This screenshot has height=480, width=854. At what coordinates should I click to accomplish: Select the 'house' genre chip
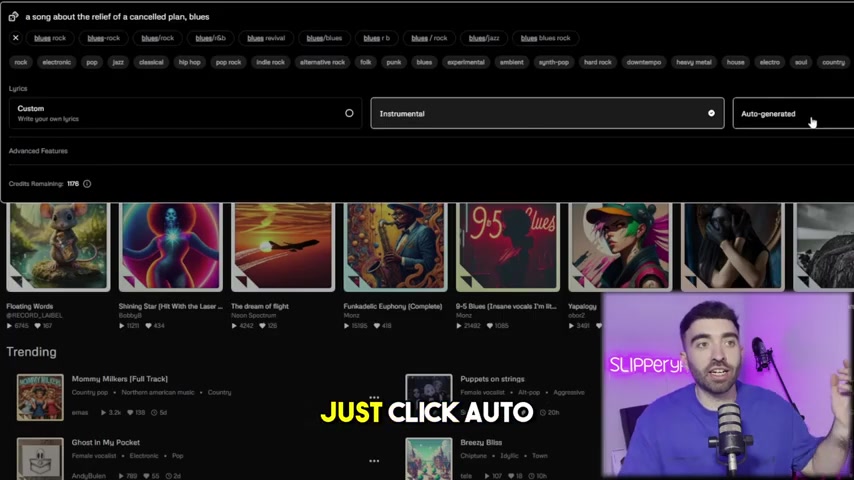[x=735, y=62]
